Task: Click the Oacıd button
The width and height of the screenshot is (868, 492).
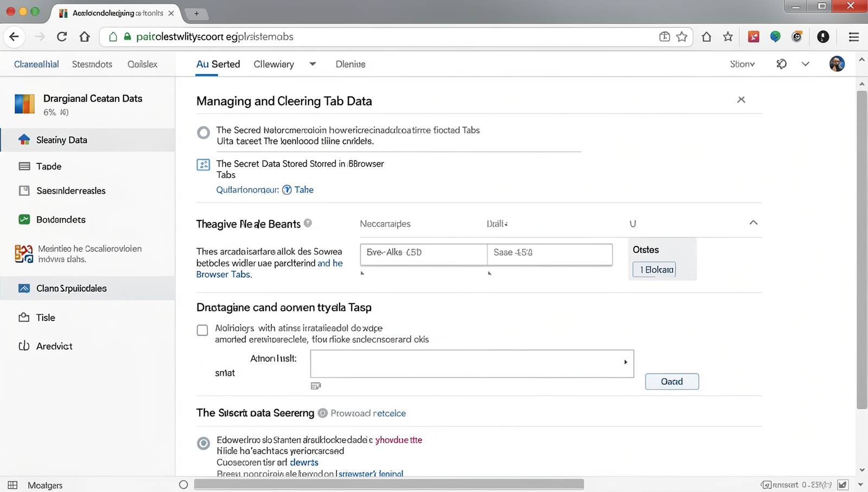Action: pyautogui.click(x=672, y=382)
